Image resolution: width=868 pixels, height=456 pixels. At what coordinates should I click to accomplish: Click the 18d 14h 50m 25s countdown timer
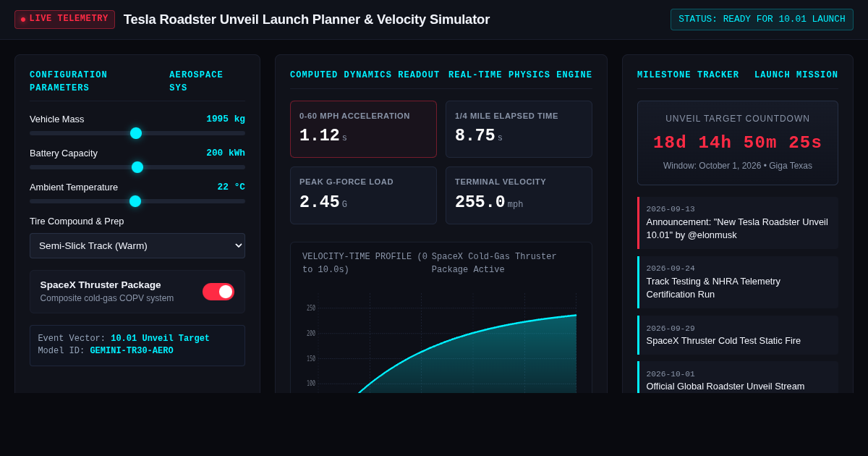(738, 143)
